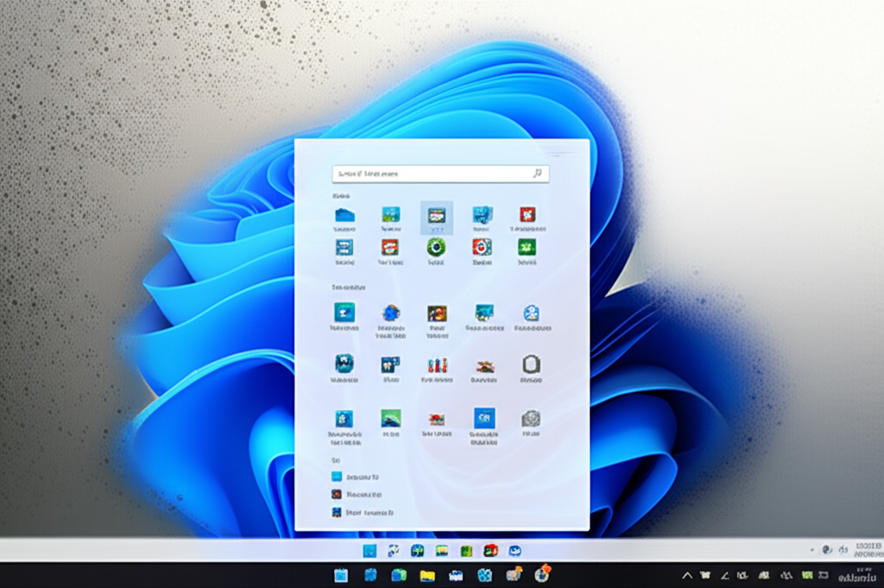Screen dimensions: 884x588
Task: Open the landscape photo icon on the light taskbar
Action: (x=442, y=550)
